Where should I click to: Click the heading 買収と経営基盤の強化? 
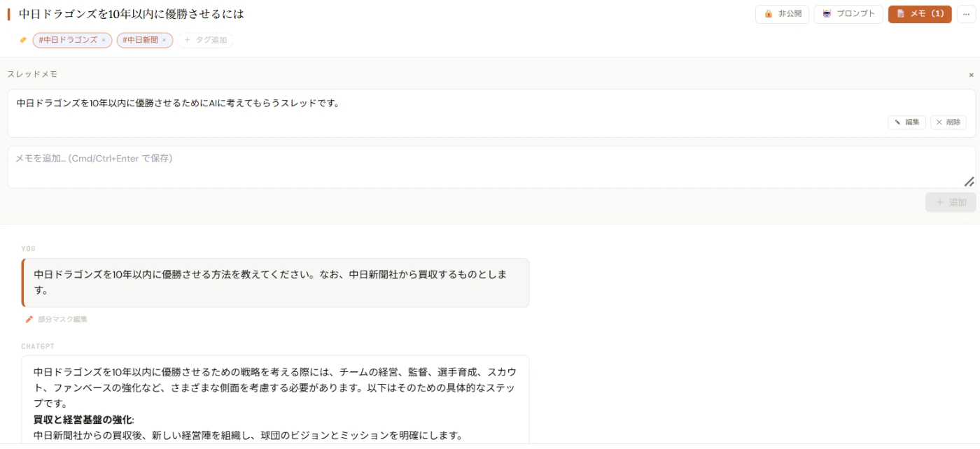(x=83, y=420)
